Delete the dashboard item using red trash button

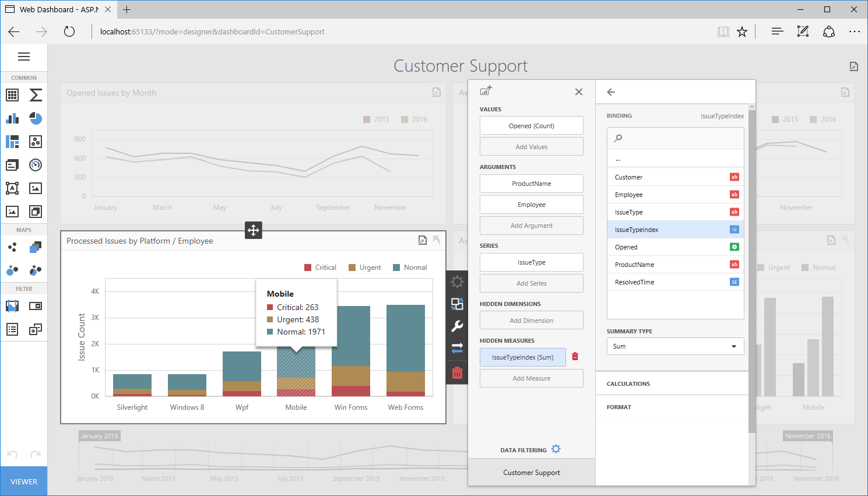click(457, 373)
